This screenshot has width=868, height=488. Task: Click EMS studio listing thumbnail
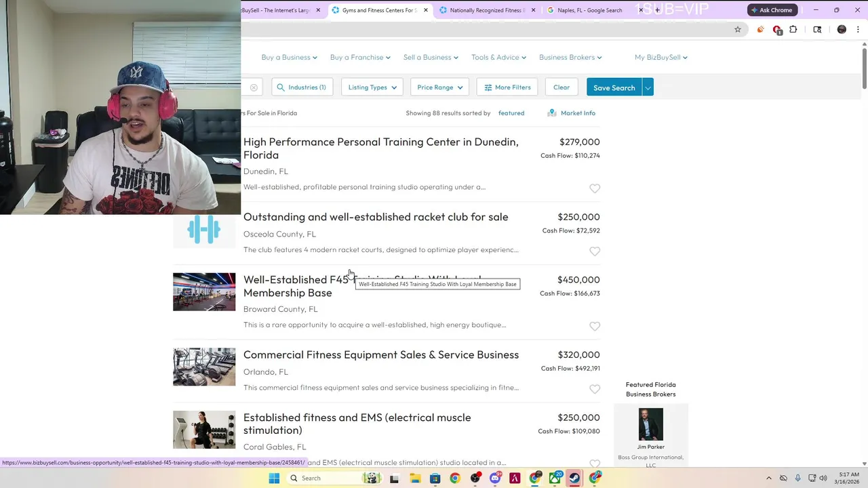(x=204, y=430)
